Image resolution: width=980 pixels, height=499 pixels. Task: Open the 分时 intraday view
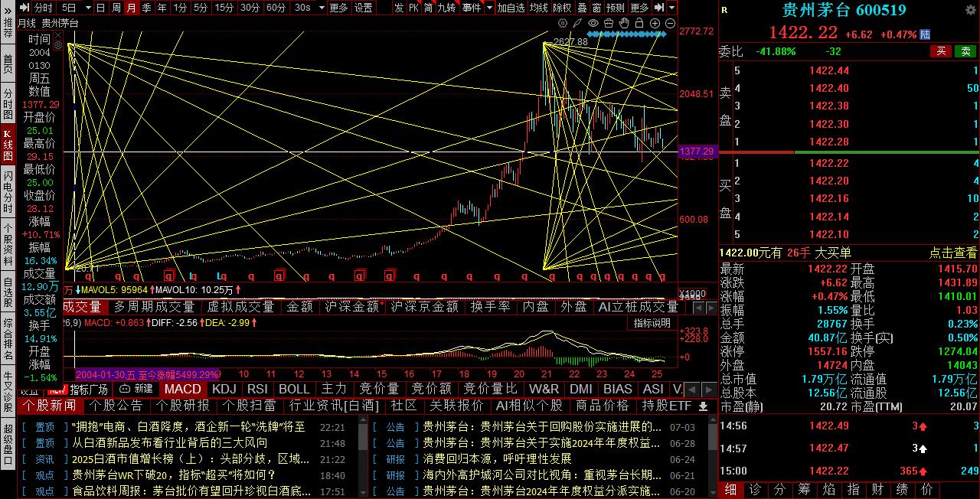click(43, 8)
